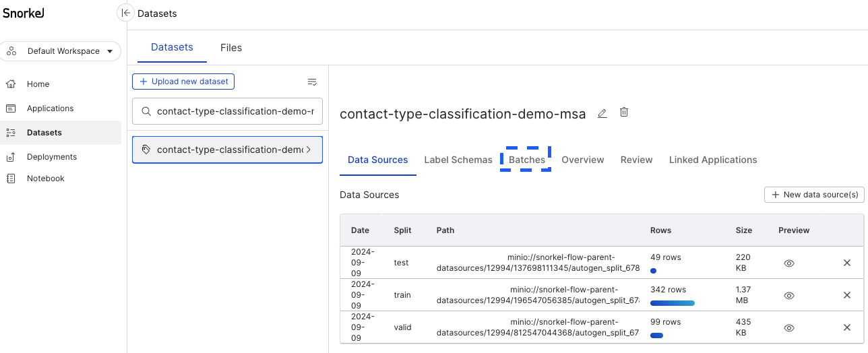Click into the dataset search field
The height and width of the screenshot is (353, 868).
pyautogui.click(x=227, y=111)
